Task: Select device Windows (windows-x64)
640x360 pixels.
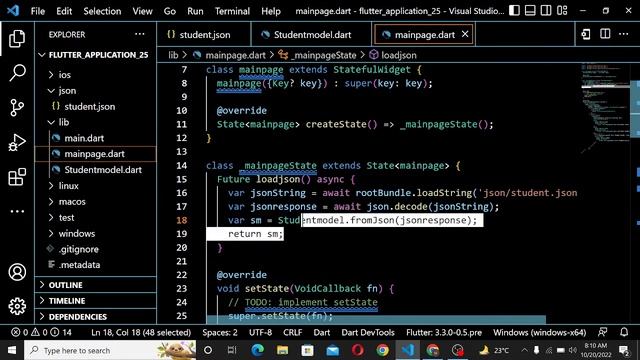Action: click(539, 332)
